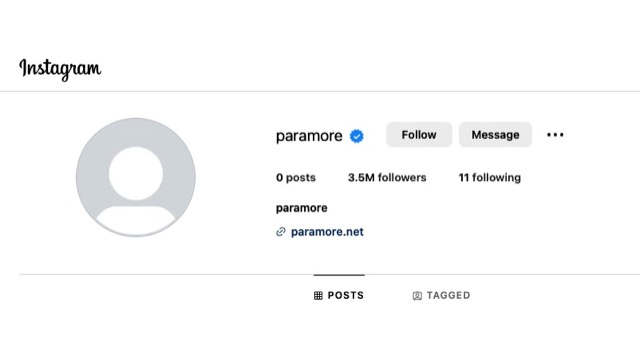Open the 11 following list
640x360 pixels.
(x=489, y=178)
